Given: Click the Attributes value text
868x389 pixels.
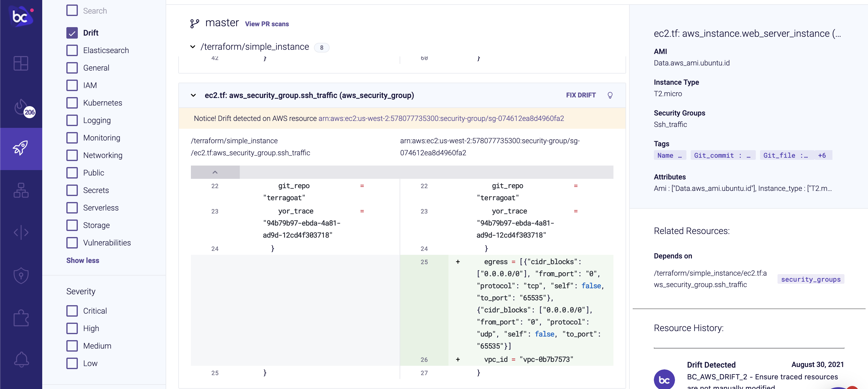Looking at the screenshot, I should click(x=743, y=188).
